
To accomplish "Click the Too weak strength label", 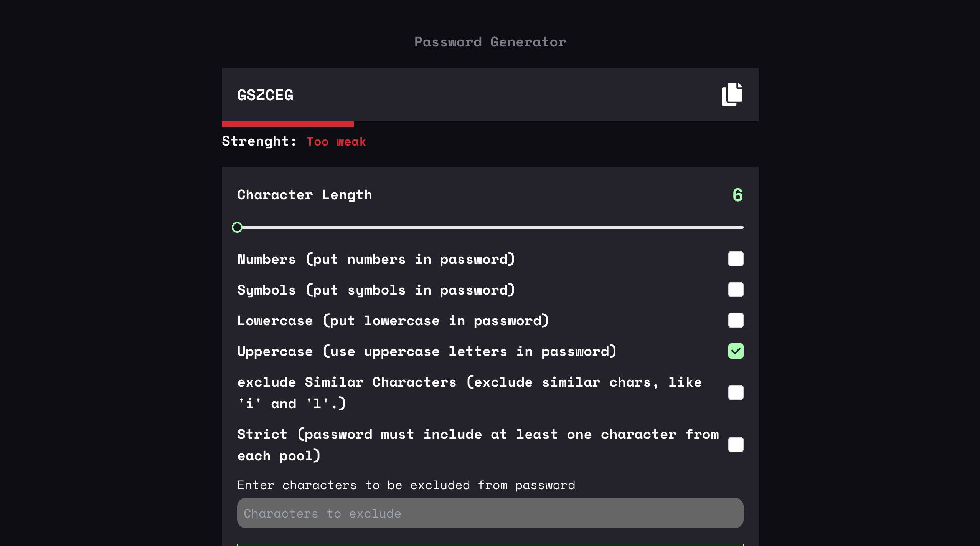I will (336, 141).
